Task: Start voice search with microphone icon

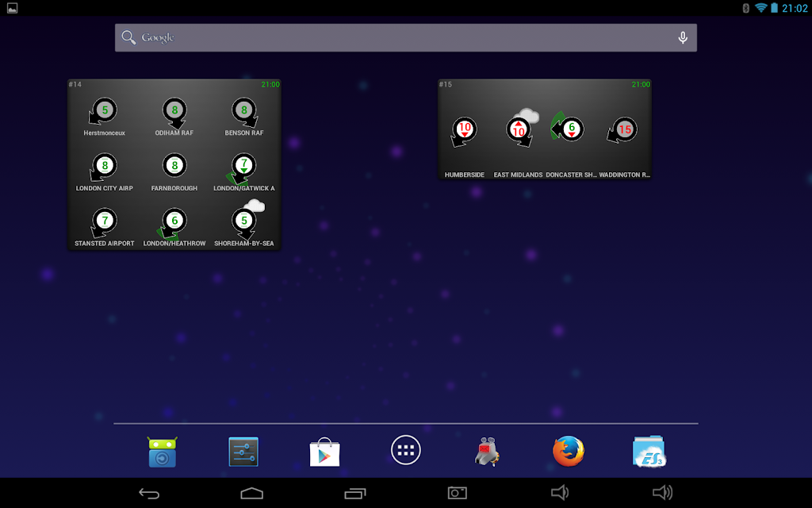Action: click(x=683, y=37)
